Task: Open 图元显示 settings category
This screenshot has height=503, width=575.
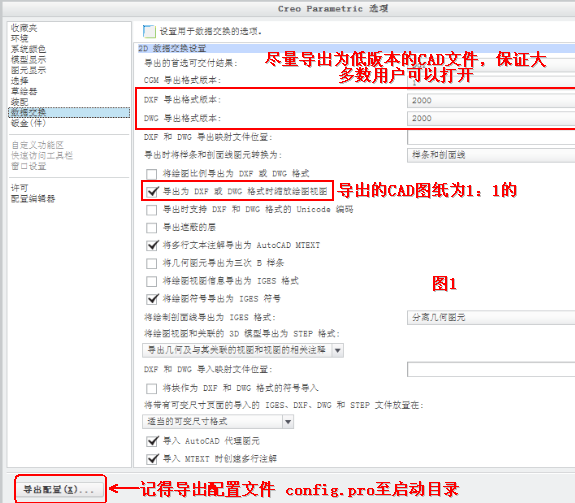Action: pyautogui.click(x=28, y=70)
